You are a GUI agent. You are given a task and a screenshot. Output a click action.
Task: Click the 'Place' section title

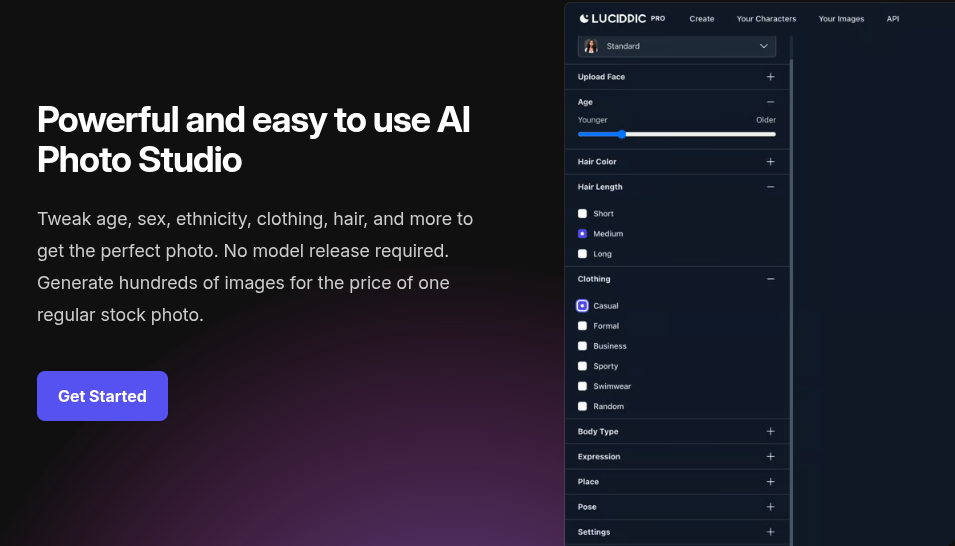coord(588,481)
